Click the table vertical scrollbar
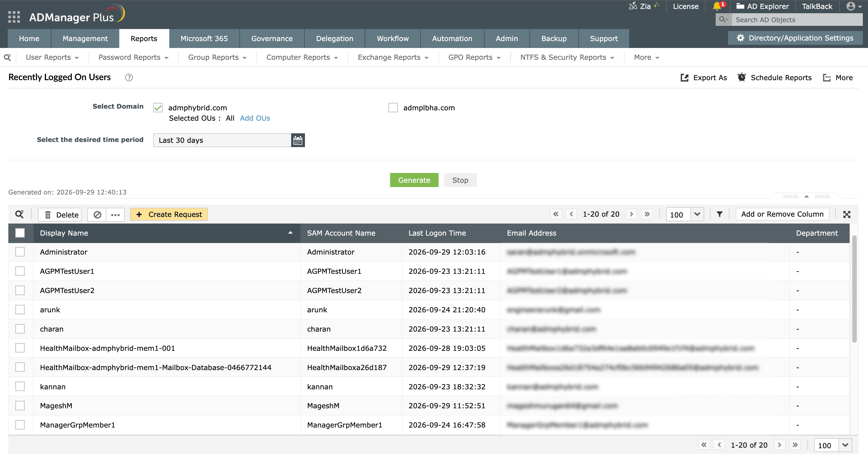 coord(854,289)
